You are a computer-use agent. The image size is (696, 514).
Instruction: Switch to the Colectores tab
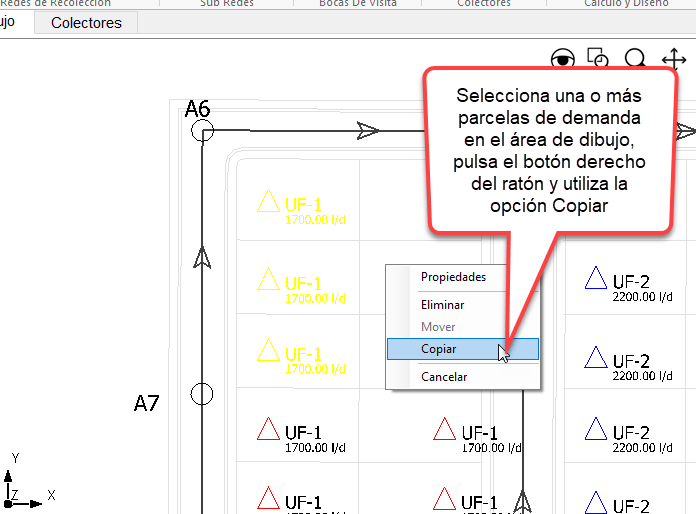click(86, 22)
